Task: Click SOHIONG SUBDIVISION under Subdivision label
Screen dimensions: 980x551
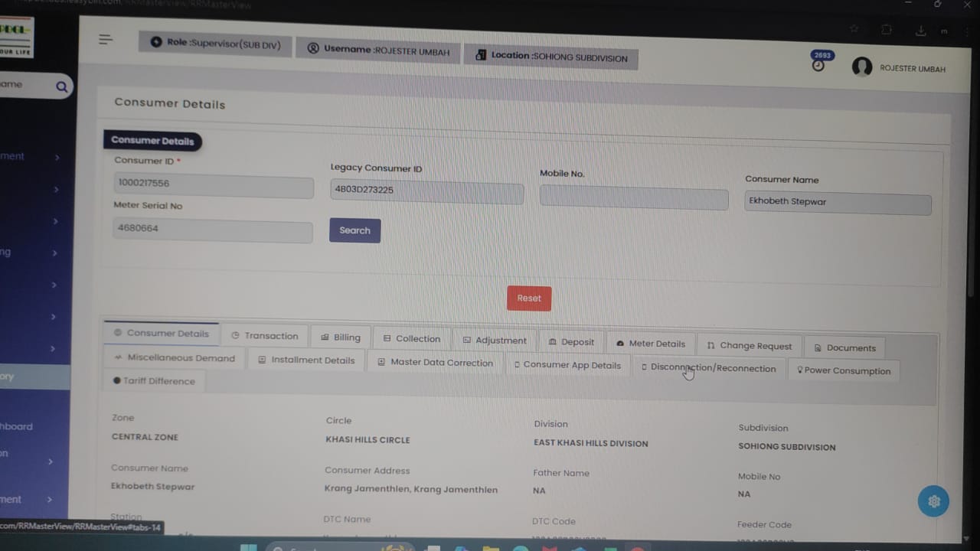Action: click(787, 447)
